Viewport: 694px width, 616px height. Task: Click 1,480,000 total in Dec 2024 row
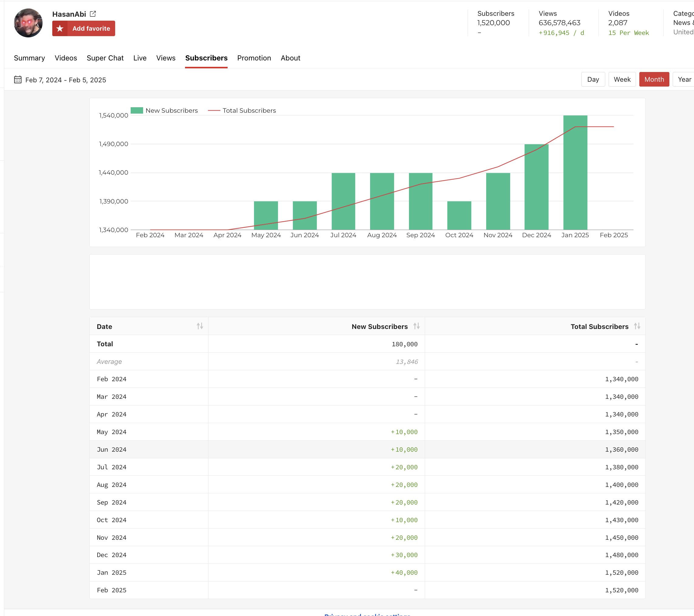tap(622, 555)
